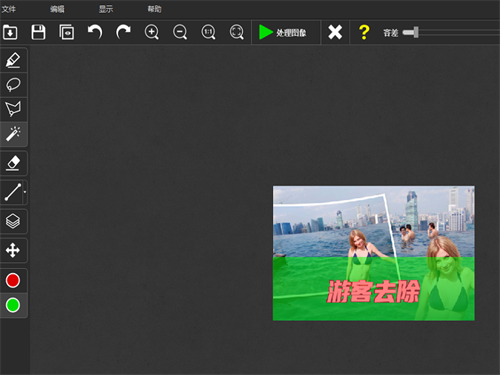Select the magic wand tool
500x375 pixels.
pos(13,134)
